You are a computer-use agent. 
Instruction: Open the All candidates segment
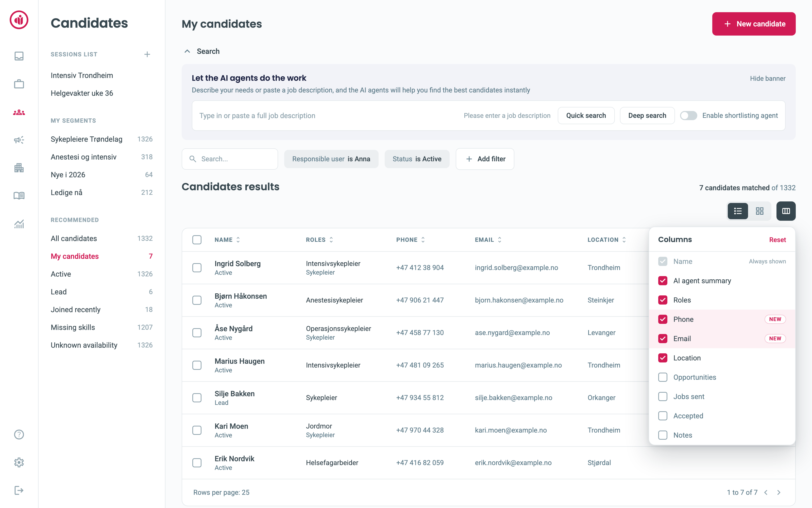click(101, 239)
